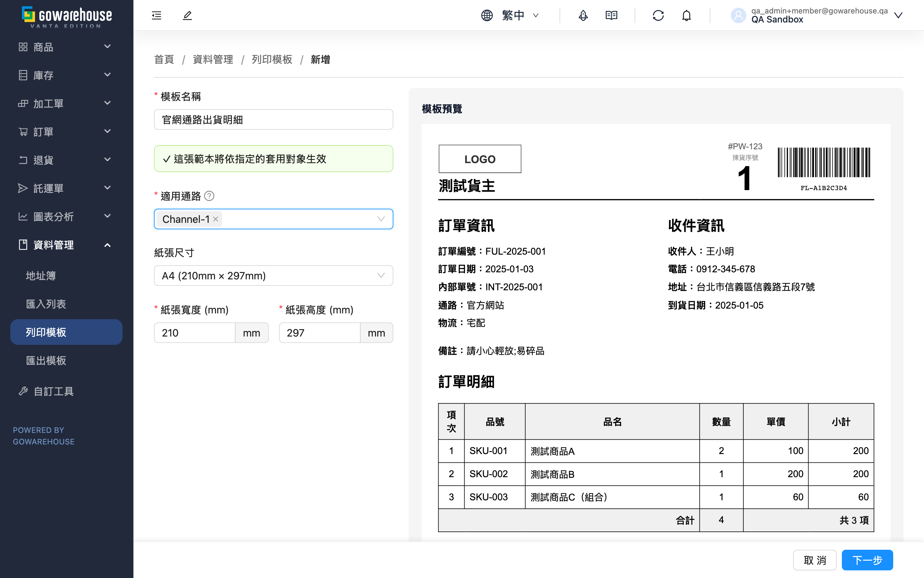Click the barcode in template preview
924x578 pixels.
pyautogui.click(x=824, y=162)
